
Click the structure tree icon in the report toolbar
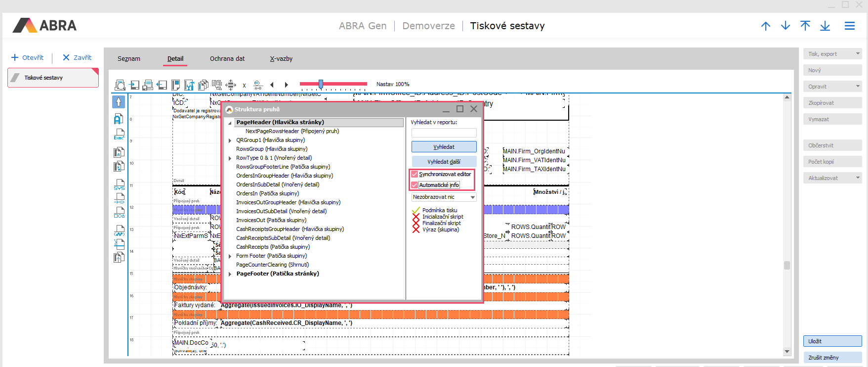(217, 85)
